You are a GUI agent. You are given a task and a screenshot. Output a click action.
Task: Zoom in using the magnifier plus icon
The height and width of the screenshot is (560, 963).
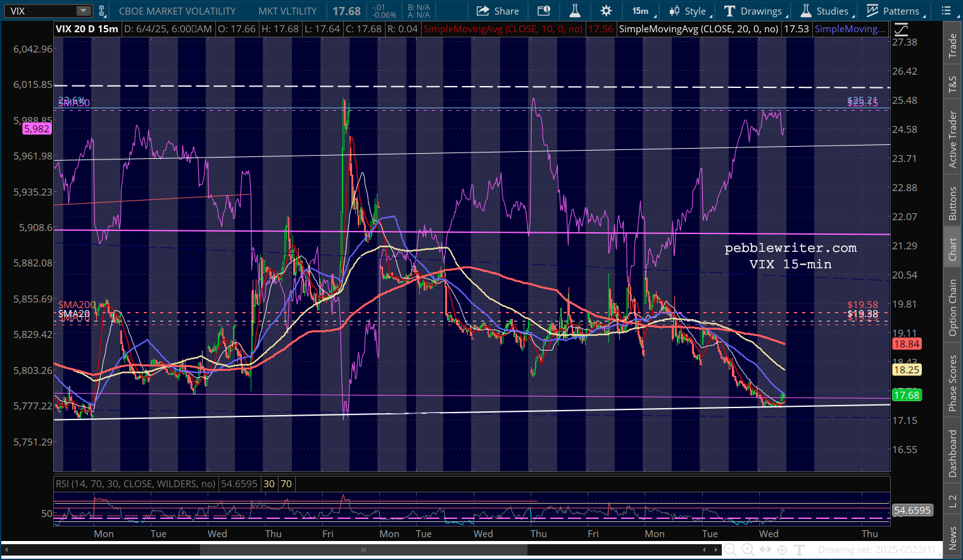(x=748, y=550)
